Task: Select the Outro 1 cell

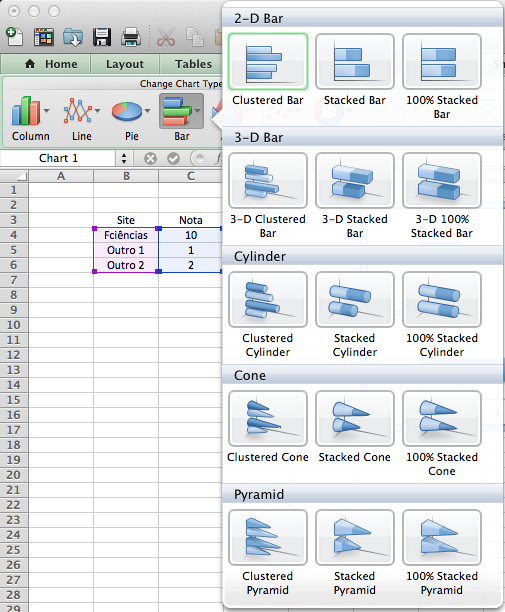Action: coord(126,250)
